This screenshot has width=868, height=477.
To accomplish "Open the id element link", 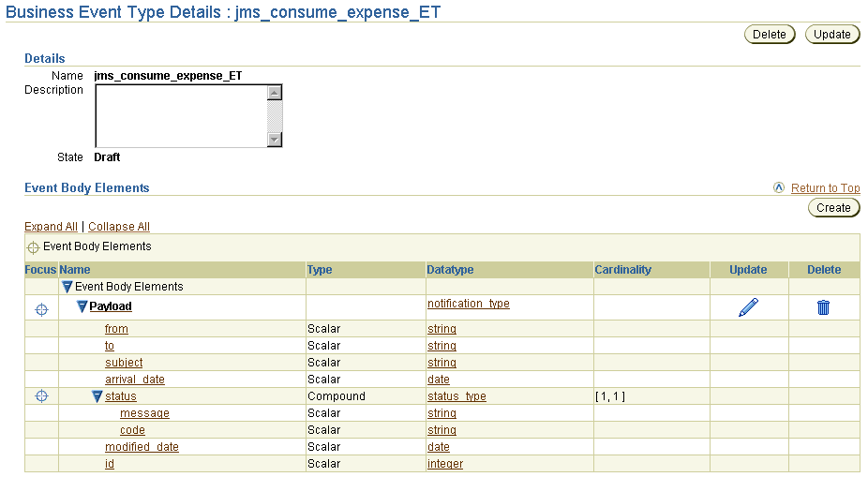I will point(110,464).
